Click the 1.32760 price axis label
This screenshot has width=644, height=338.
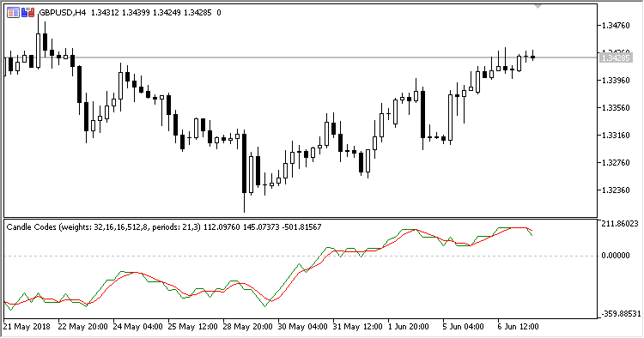[x=616, y=163]
